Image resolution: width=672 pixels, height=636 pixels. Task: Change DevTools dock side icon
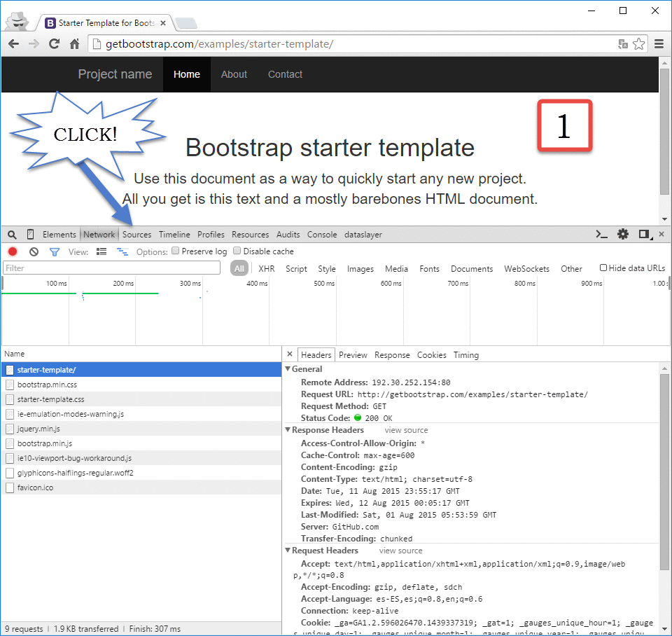(644, 234)
